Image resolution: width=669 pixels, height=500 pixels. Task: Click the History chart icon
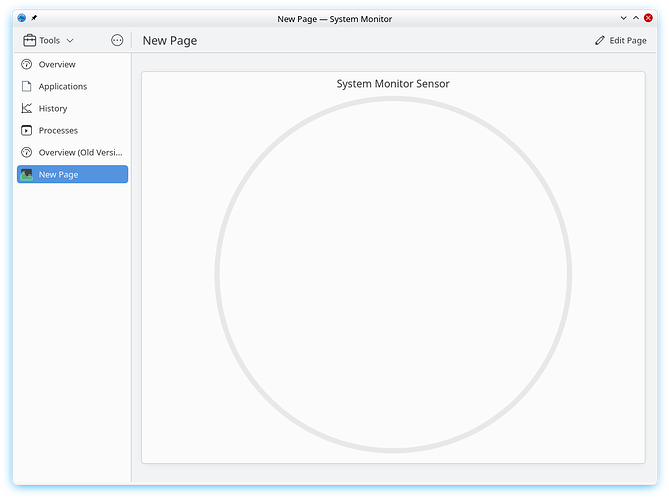coord(27,109)
